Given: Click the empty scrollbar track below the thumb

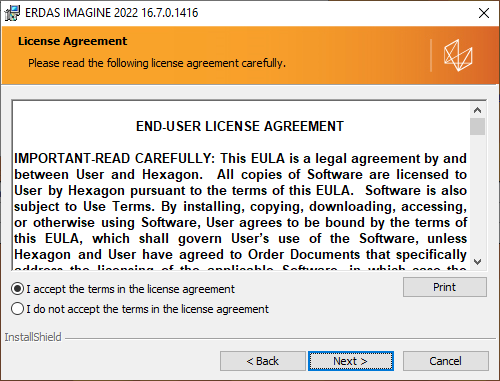Looking at the screenshot, I should coord(477,194).
